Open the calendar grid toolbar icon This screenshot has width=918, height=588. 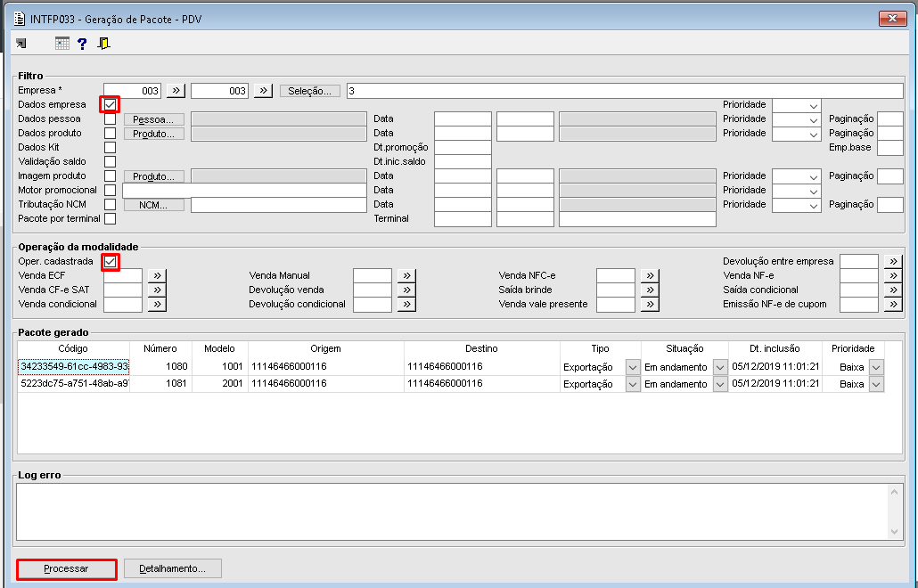[x=62, y=44]
